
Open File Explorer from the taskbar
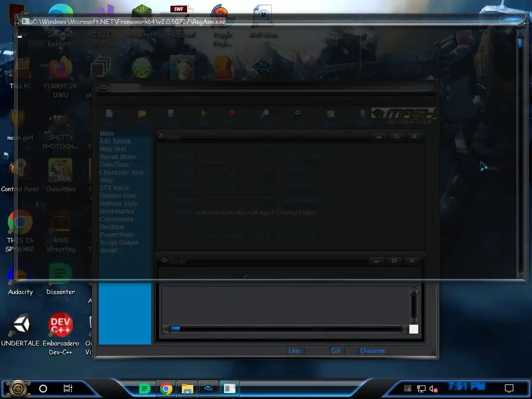(x=187, y=389)
